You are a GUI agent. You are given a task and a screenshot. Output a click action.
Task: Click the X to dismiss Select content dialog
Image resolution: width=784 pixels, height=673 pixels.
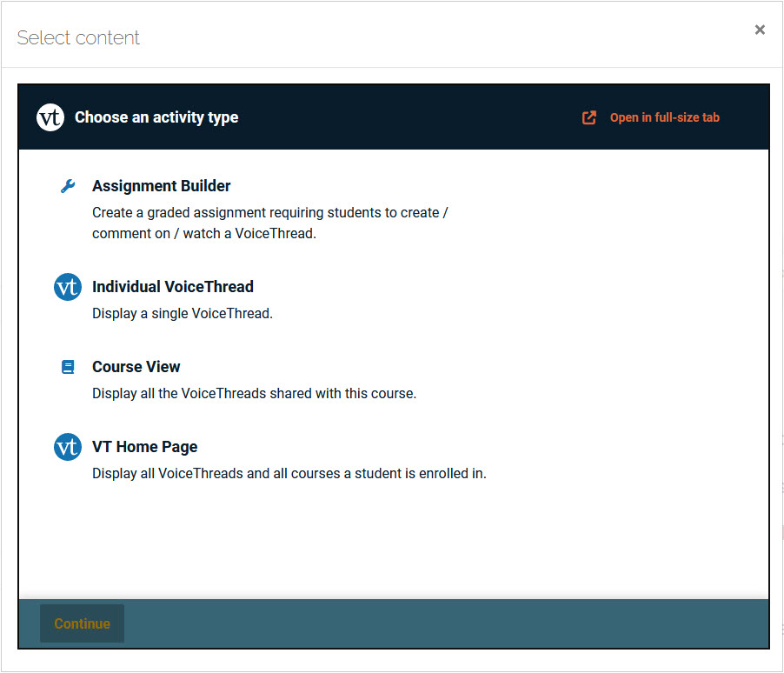tap(760, 29)
